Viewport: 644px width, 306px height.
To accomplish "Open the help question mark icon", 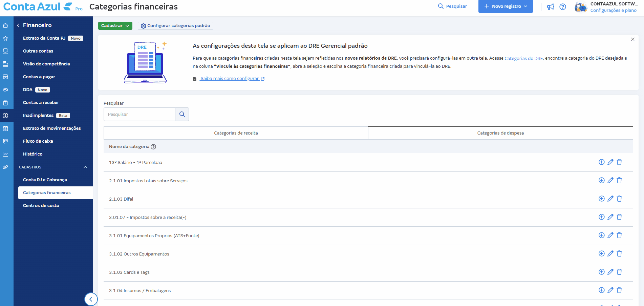I will point(563,7).
